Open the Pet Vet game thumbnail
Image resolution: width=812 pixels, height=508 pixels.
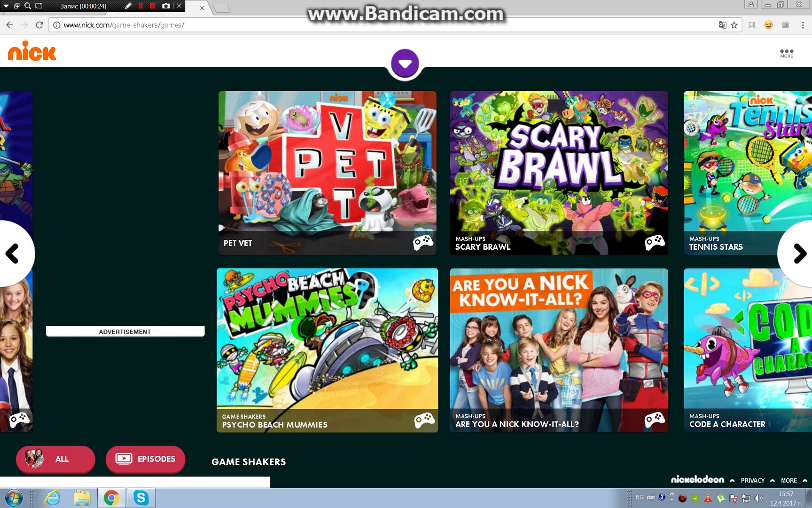click(327, 173)
